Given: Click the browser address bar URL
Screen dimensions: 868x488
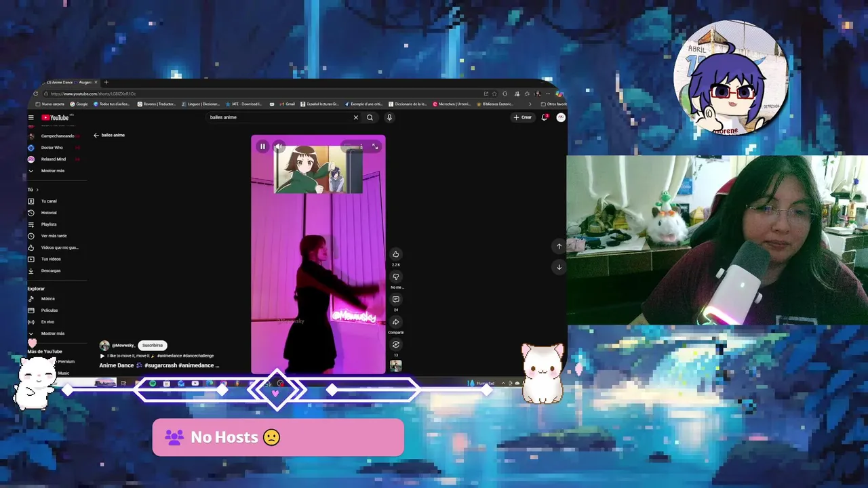Looking at the screenshot, I should coord(93,94).
